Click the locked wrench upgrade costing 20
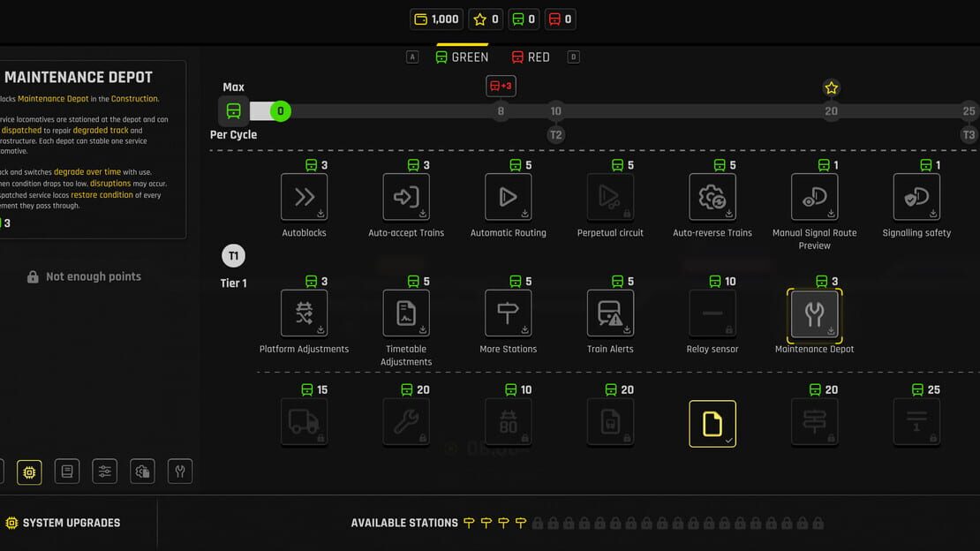This screenshot has width=980, height=551. [x=406, y=423]
